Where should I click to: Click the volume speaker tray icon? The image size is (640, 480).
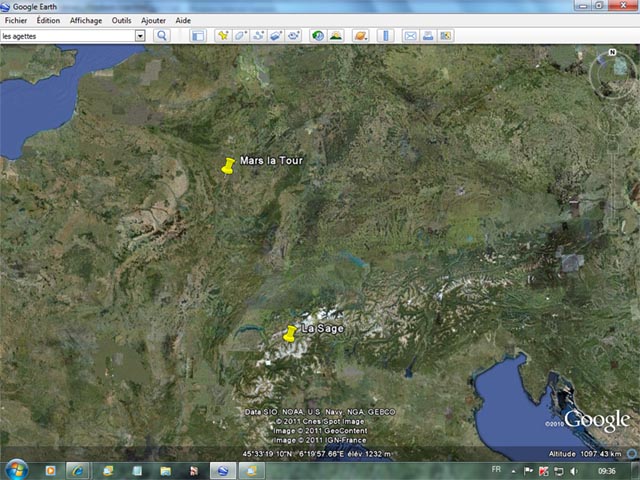574,471
